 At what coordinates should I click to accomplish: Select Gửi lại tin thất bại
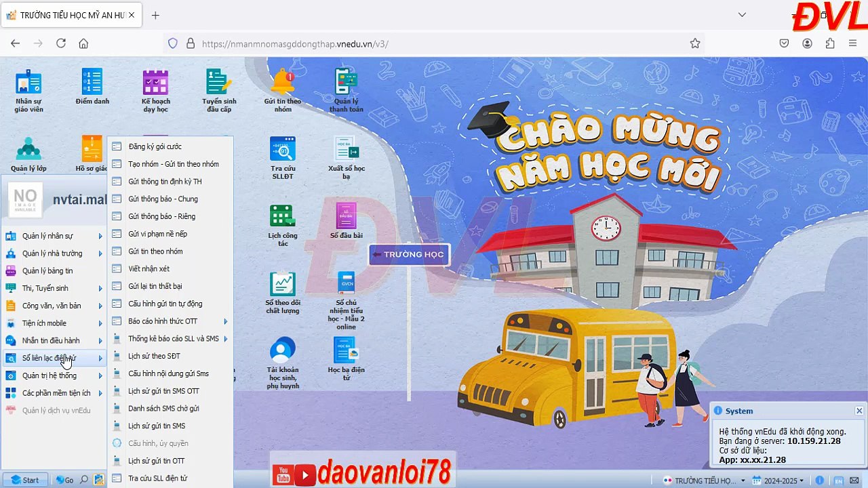170,286
